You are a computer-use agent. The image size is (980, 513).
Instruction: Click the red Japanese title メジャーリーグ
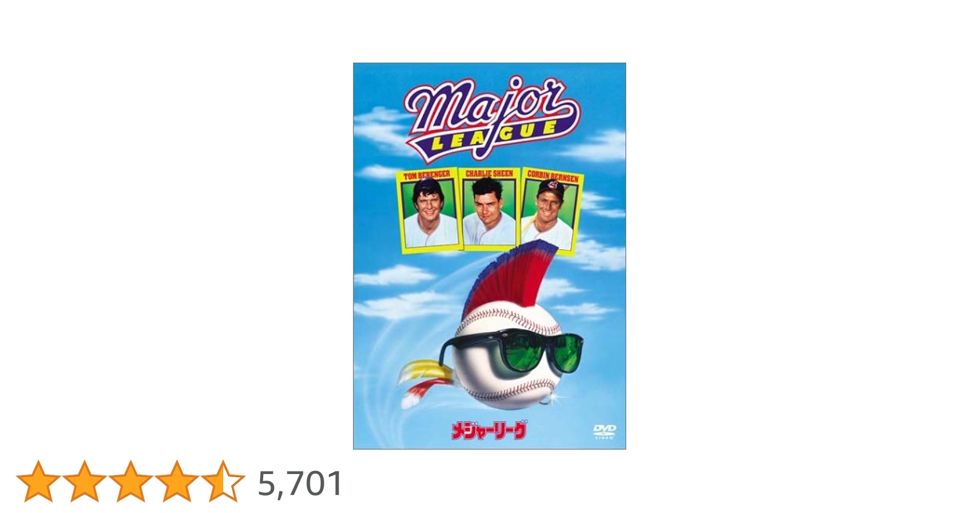[489, 430]
